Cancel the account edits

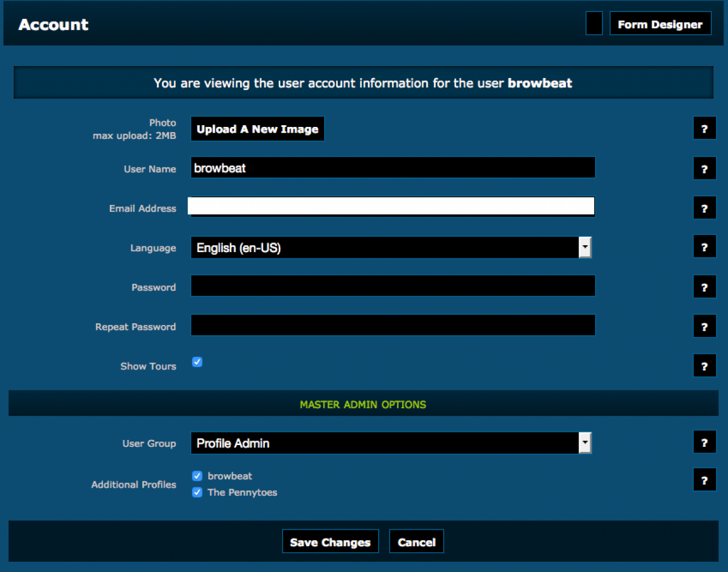tap(416, 541)
